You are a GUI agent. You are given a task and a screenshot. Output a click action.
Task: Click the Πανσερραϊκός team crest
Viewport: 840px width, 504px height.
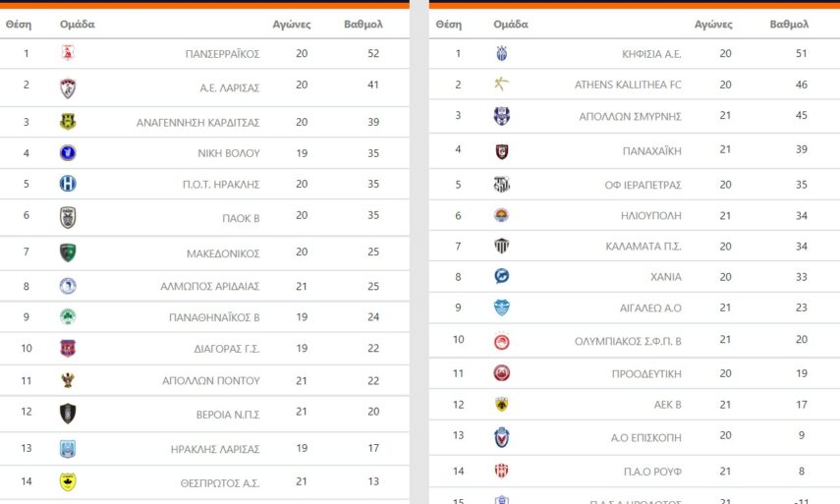(x=68, y=53)
